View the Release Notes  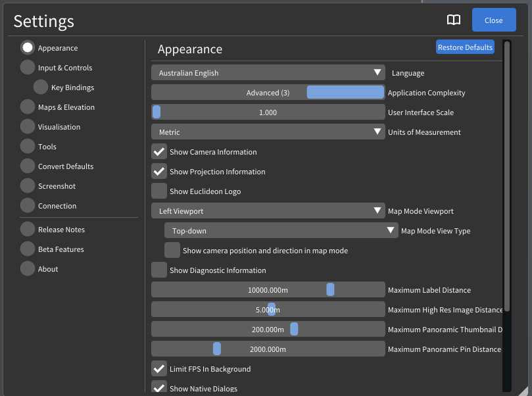click(53, 229)
